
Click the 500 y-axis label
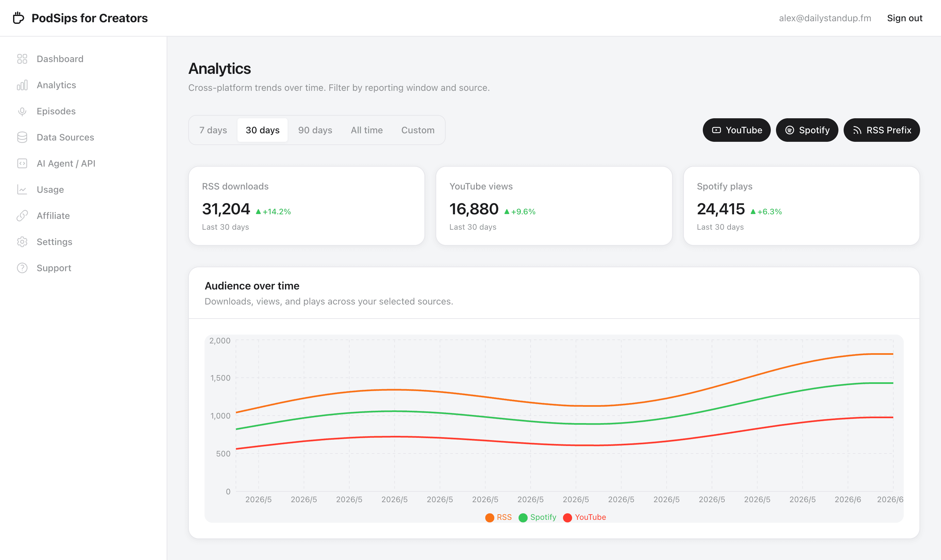pos(223,454)
